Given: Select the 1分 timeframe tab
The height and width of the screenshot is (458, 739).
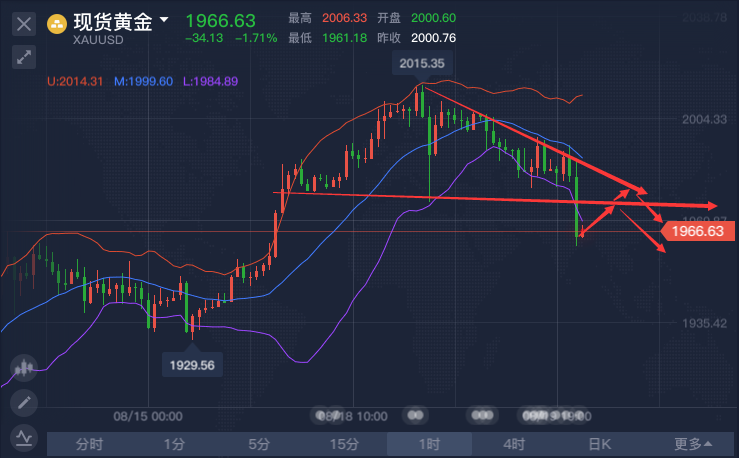Looking at the screenshot, I should [175, 444].
